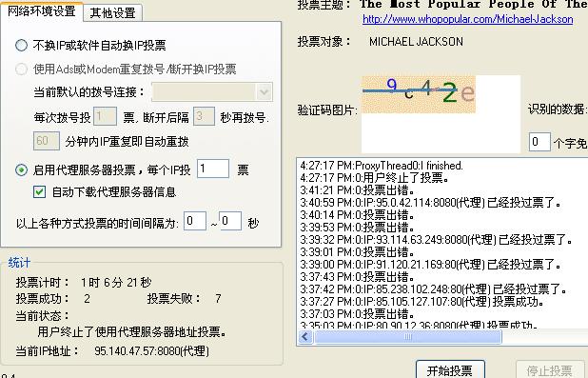Click the maximum time interval field
The height and width of the screenshot is (378, 588).
230,221
